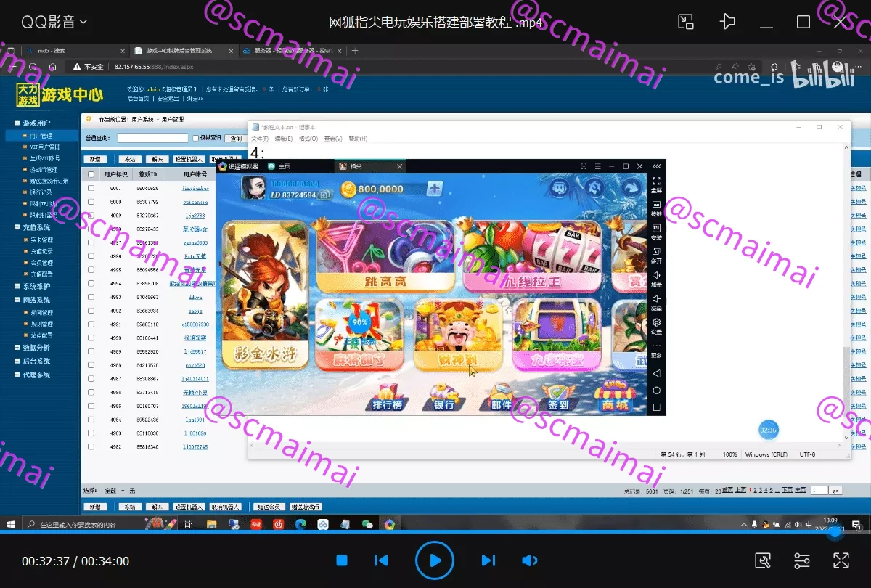Click emulator 多开 multi-instance icon
Screen dimensions: 871x588
pyautogui.click(x=656, y=255)
